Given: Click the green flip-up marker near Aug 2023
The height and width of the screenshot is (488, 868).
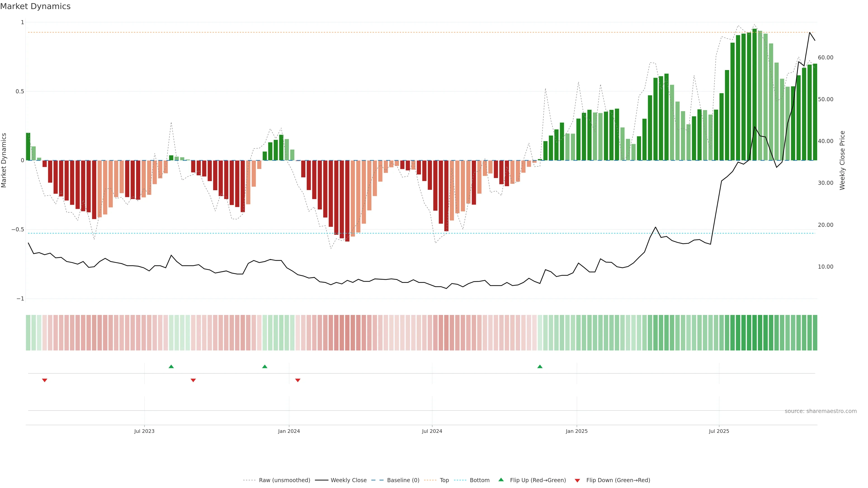Looking at the screenshot, I should pyautogui.click(x=171, y=366).
